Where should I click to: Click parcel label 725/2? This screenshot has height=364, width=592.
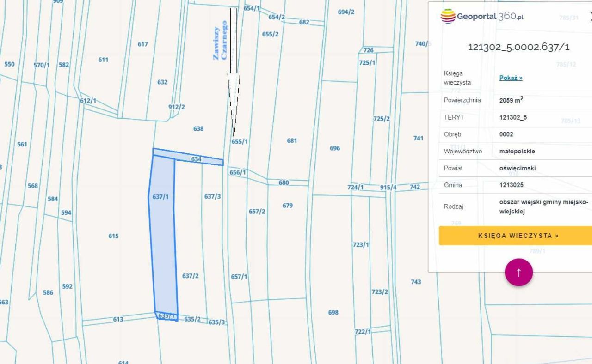click(382, 119)
